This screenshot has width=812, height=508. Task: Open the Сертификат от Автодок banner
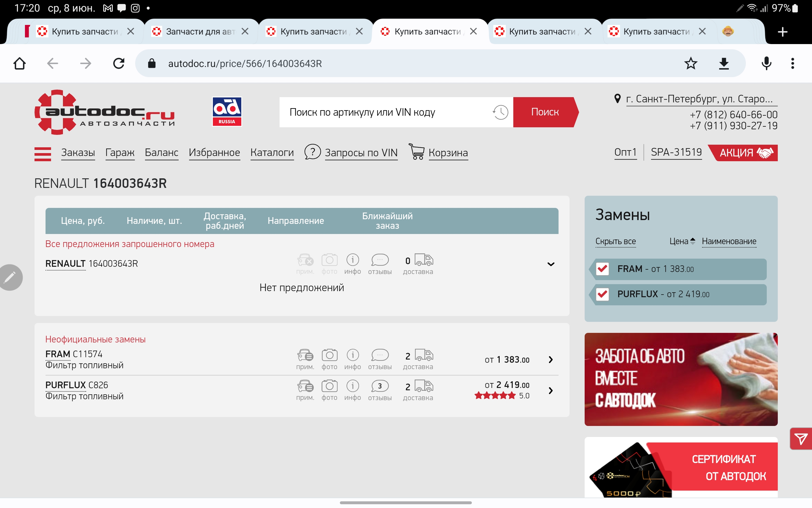[x=681, y=467]
